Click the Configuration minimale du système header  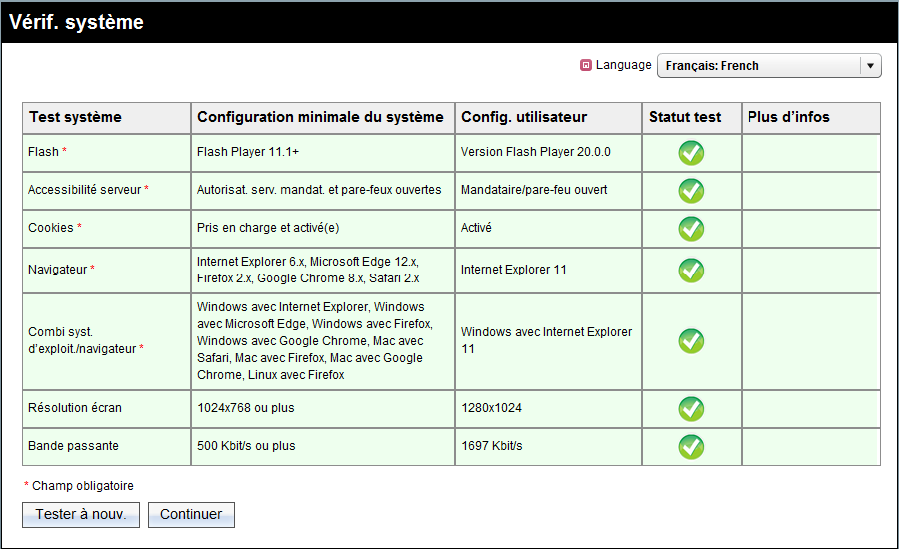click(323, 117)
